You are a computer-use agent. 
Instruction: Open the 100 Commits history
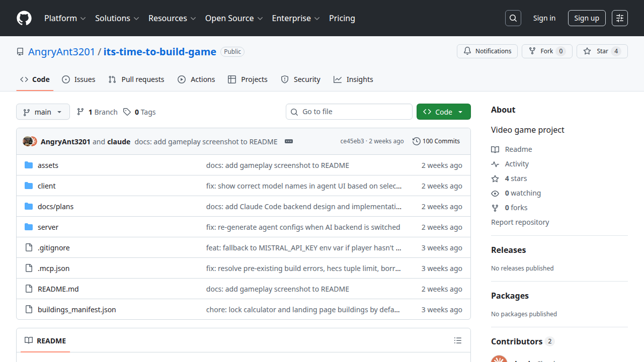pyautogui.click(x=436, y=141)
